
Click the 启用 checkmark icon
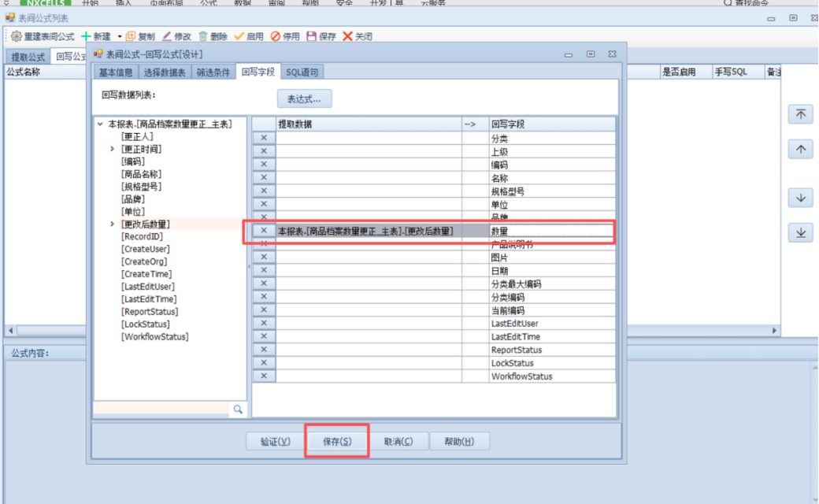pyautogui.click(x=239, y=36)
